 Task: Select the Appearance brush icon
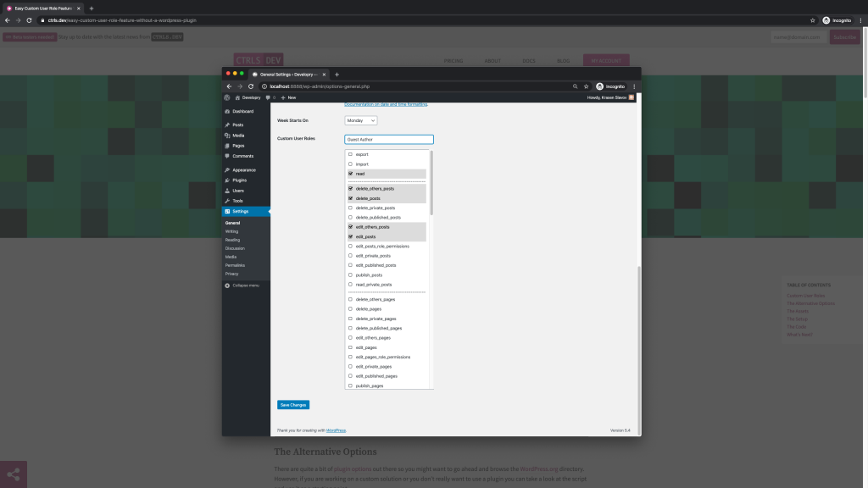pos(227,169)
